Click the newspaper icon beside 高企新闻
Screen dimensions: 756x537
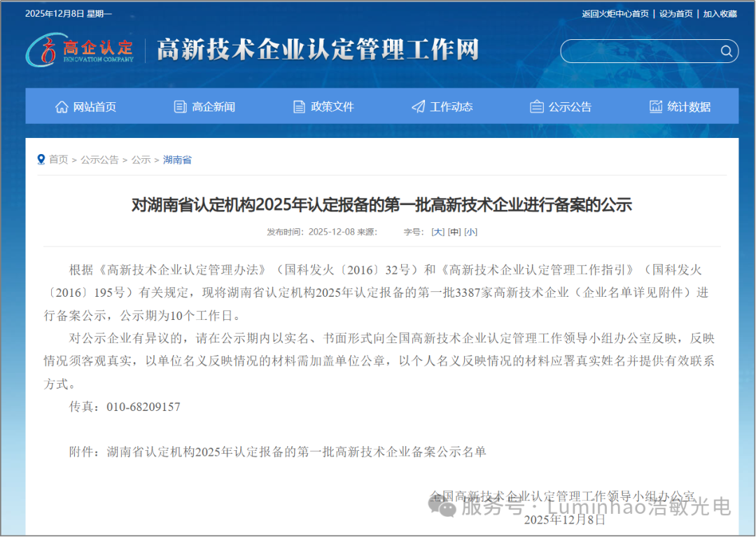tap(180, 106)
